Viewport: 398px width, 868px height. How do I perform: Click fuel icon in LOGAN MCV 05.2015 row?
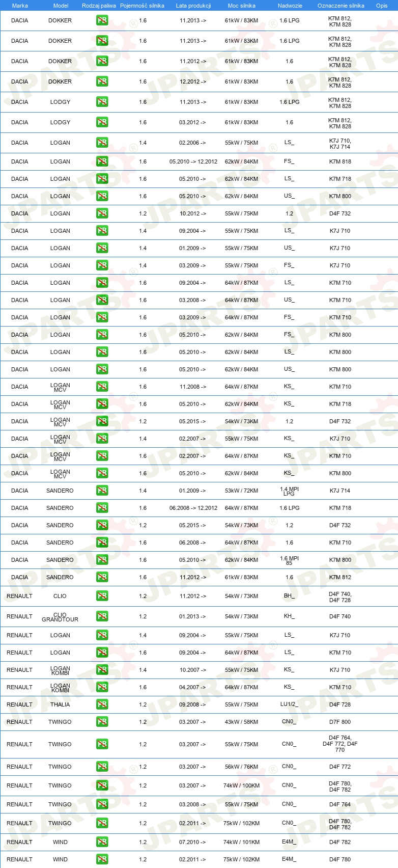[102, 421]
